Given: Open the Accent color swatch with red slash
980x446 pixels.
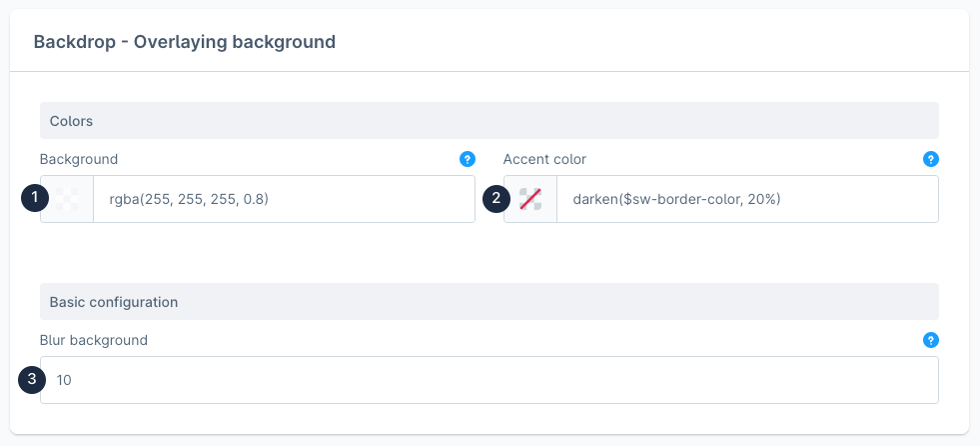Looking at the screenshot, I should click(x=530, y=199).
